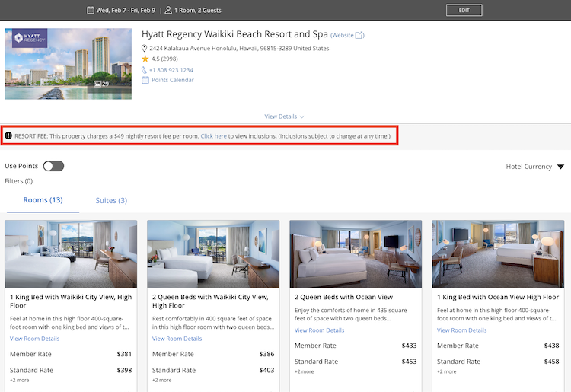Click title '2 Queen Beds with Ocean View'
The image size is (571, 392).
pyautogui.click(x=344, y=297)
